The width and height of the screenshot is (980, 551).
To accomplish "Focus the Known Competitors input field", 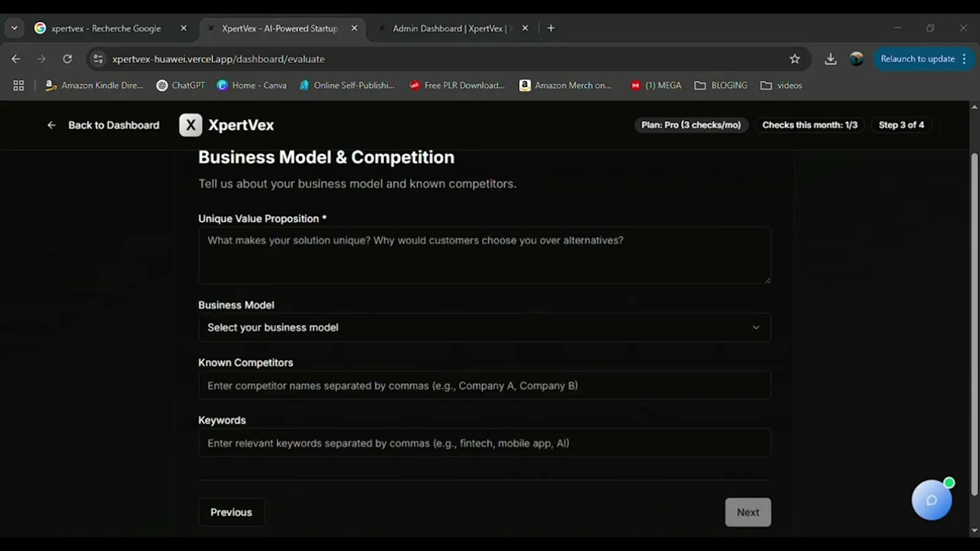I will (x=484, y=386).
